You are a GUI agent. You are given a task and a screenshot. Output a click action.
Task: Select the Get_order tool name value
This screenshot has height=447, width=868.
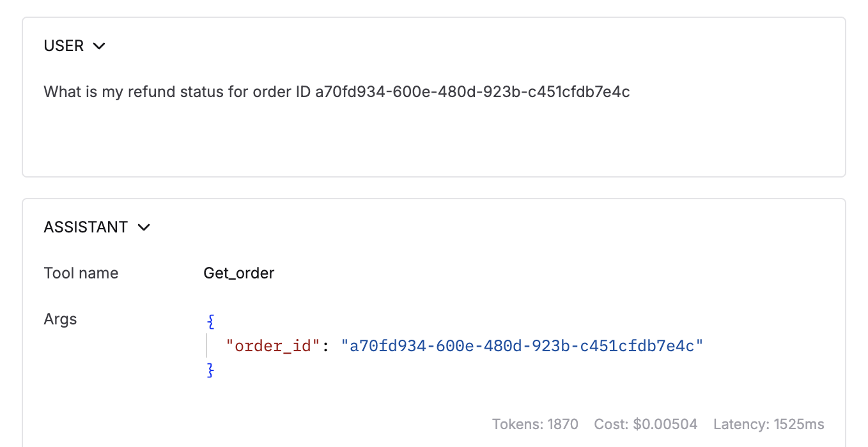(239, 273)
